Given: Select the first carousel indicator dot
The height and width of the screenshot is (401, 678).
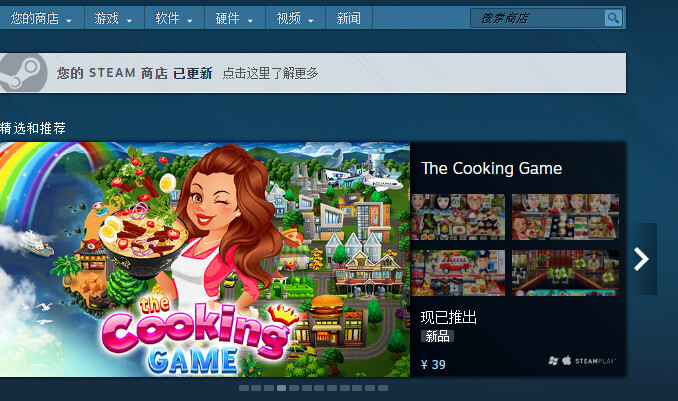Looking at the screenshot, I should tap(244, 388).
